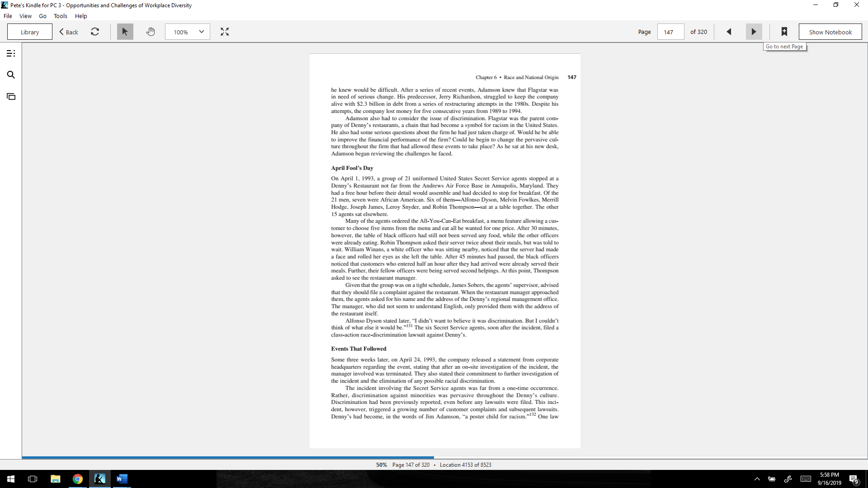The height and width of the screenshot is (488, 868).
Task: Click the Back button
Action: tap(69, 32)
